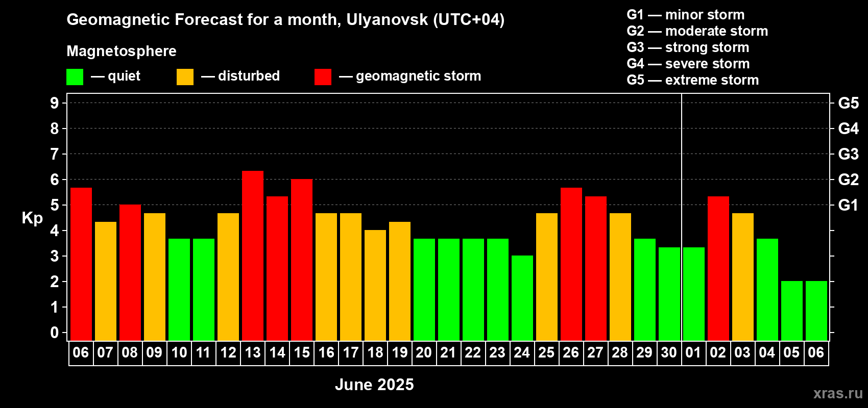Click the yellow bar above date 07
Screen dimensions: 868x408
tap(106, 281)
